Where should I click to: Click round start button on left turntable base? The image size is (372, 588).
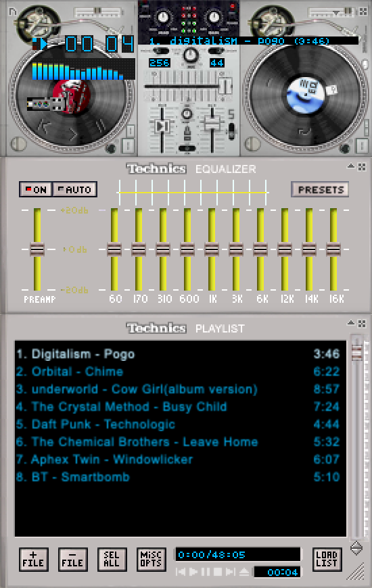pyautogui.click(x=18, y=143)
